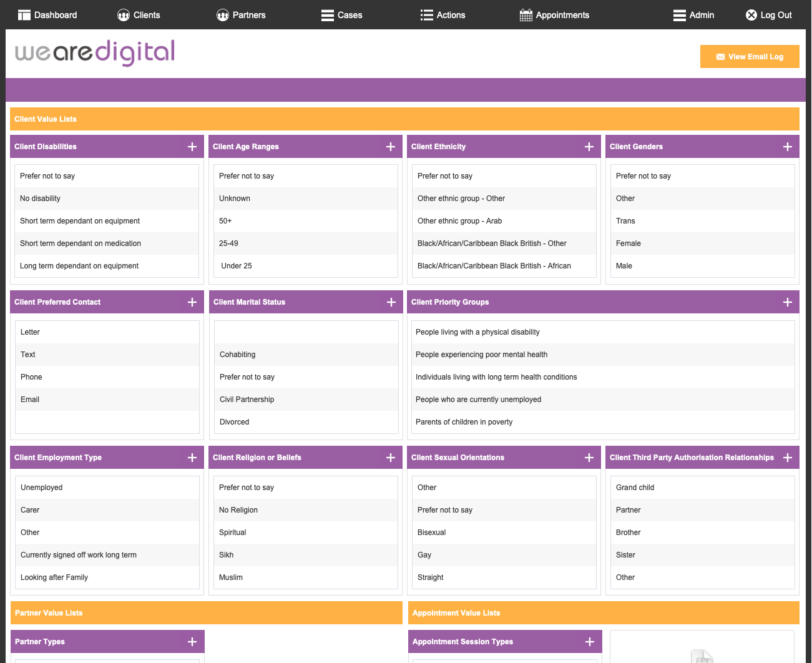
Task: Click the Cases stacked-lines icon
Action: pos(328,15)
